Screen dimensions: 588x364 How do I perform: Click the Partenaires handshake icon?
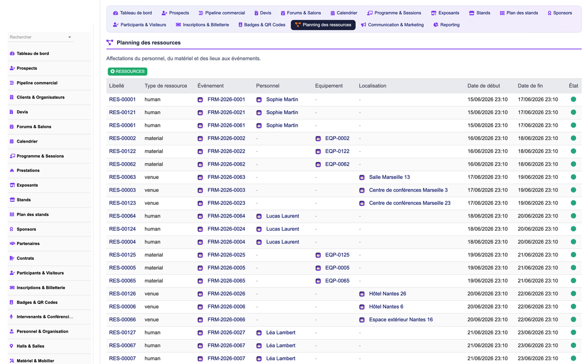[12, 243]
